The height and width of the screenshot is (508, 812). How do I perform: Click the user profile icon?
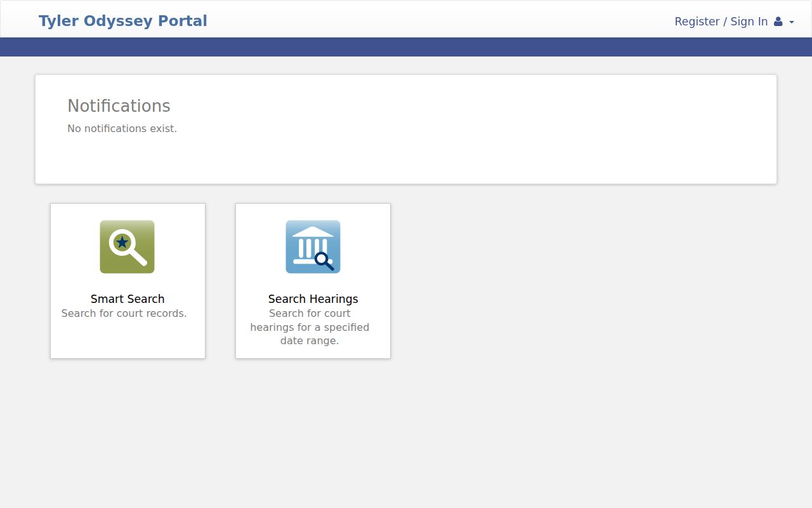778,22
